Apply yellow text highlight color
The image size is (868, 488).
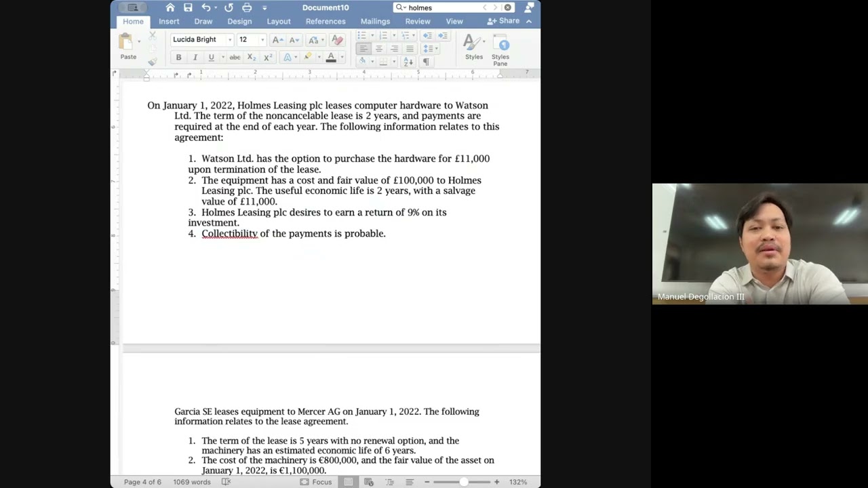(308, 58)
